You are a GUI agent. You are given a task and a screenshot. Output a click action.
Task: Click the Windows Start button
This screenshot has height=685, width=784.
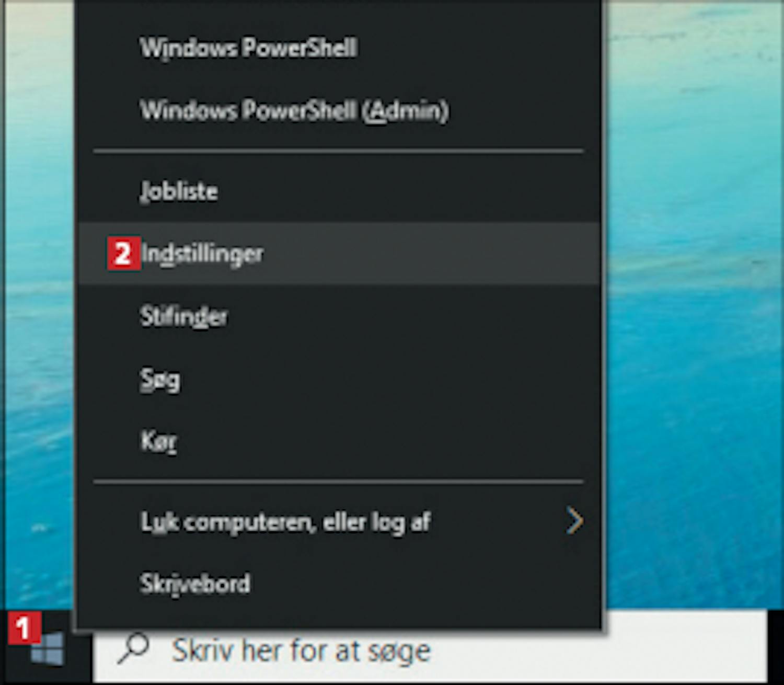pyautogui.click(x=47, y=649)
